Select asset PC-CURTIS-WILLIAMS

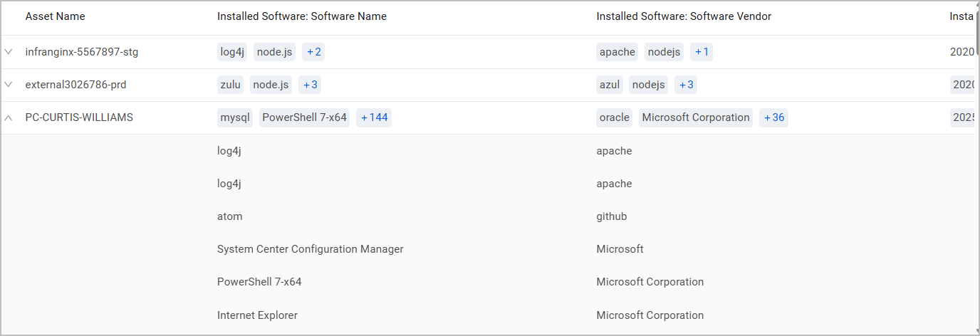[79, 117]
